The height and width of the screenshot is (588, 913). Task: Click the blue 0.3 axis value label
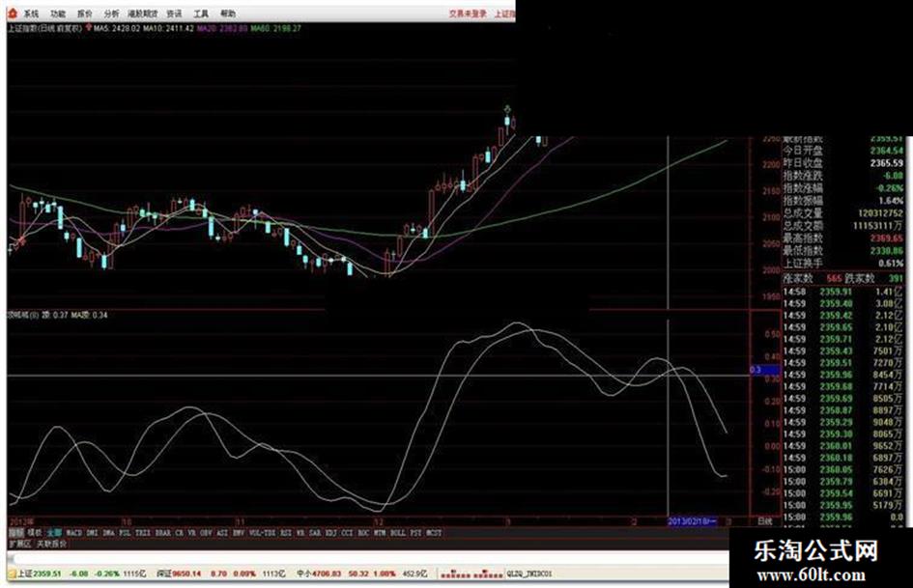click(x=764, y=370)
